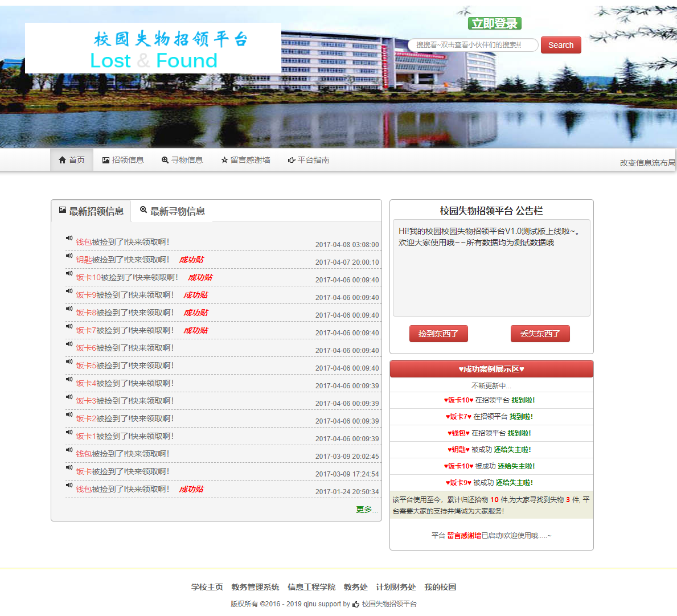This screenshot has width=677, height=616.
Task: Click the 丢失东西了 button
Action: click(x=540, y=333)
